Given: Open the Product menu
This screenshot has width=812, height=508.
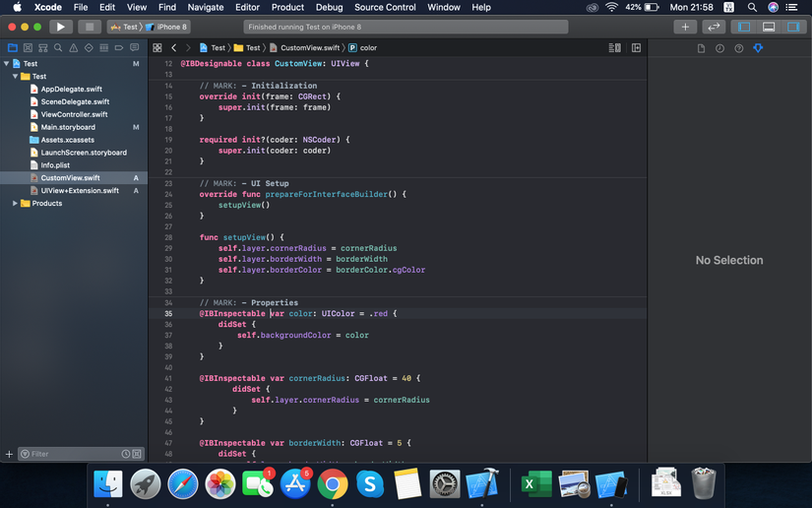Looking at the screenshot, I should point(287,7).
